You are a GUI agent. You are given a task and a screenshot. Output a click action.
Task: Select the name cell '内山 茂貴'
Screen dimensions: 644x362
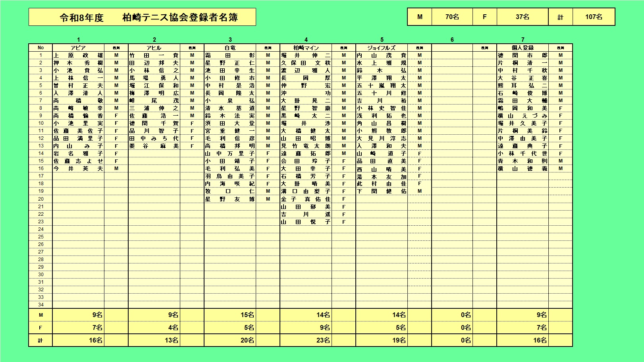coord(382,55)
